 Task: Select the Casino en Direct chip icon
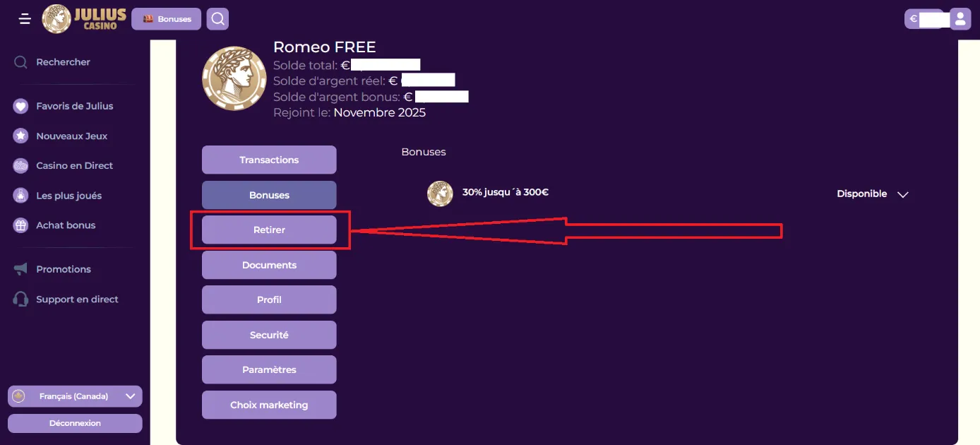click(20, 165)
